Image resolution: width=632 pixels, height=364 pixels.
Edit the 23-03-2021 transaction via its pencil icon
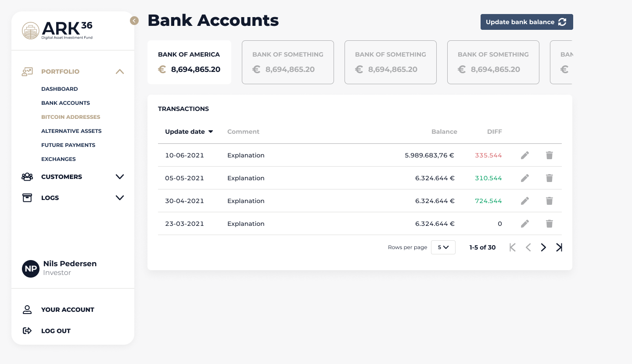coord(525,224)
